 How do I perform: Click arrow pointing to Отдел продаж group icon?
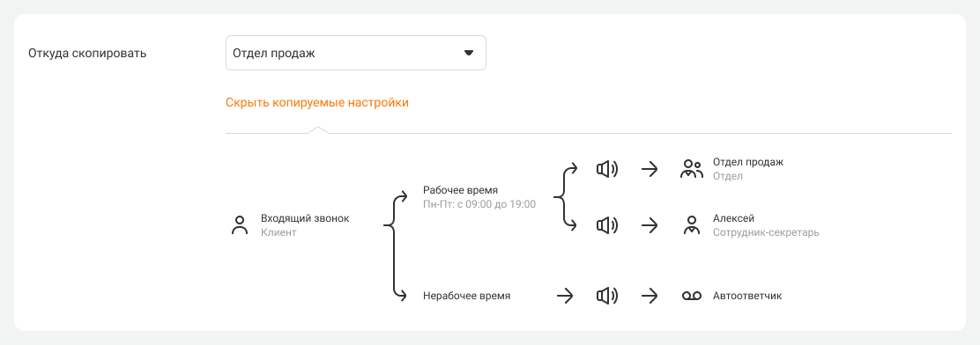pyautogui.click(x=650, y=169)
